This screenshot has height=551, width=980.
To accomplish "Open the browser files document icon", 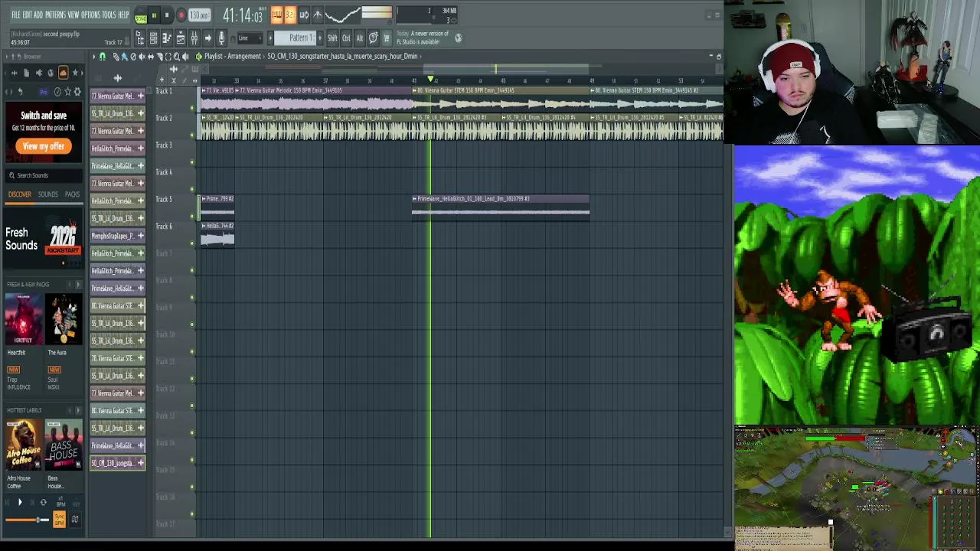I will pos(26,73).
